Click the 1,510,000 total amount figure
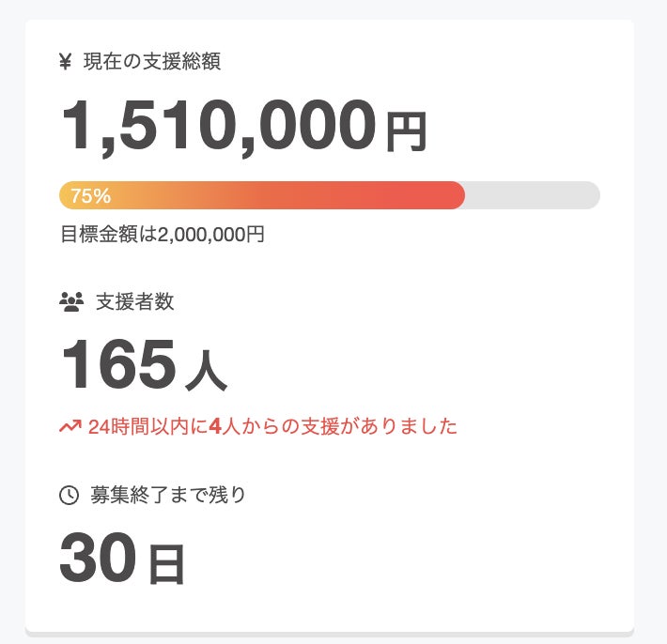This screenshot has width=667, height=644. (x=219, y=127)
